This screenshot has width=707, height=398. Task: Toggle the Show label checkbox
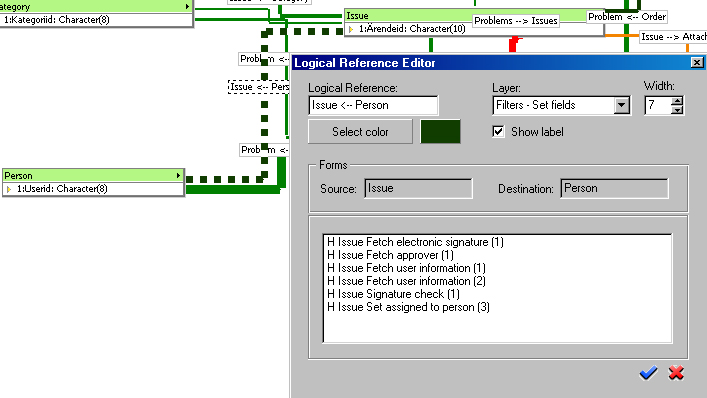pyautogui.click(x=498, y=132)
